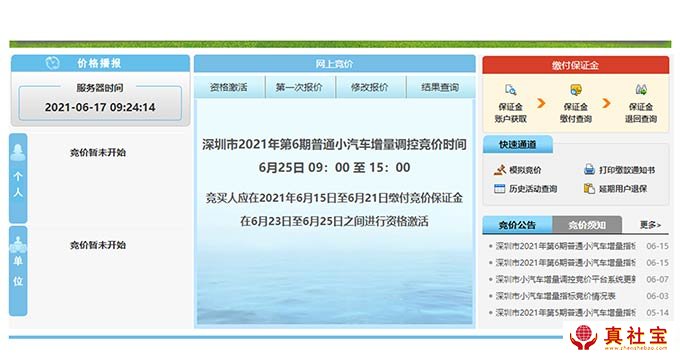Click the 快速通道 tab label
The width and height of the screenshot is (680, 360).
(x=517, y=144)
